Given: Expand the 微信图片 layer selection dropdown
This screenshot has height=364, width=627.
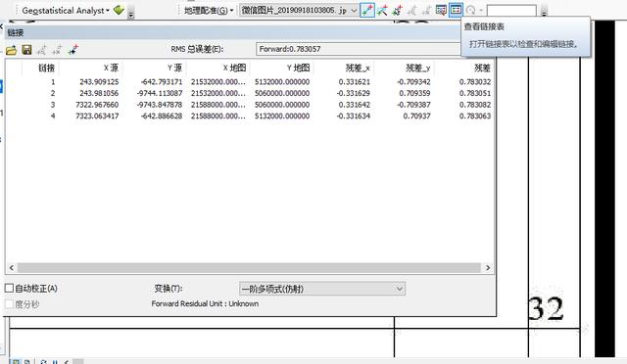Looking at the screenshot, I should (354, 11).
